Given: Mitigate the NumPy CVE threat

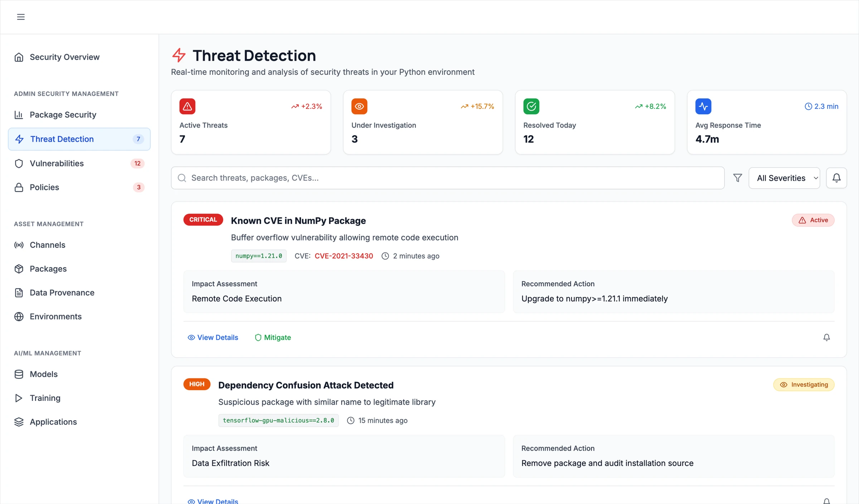Looking at the screenshot, I should 273,338.
